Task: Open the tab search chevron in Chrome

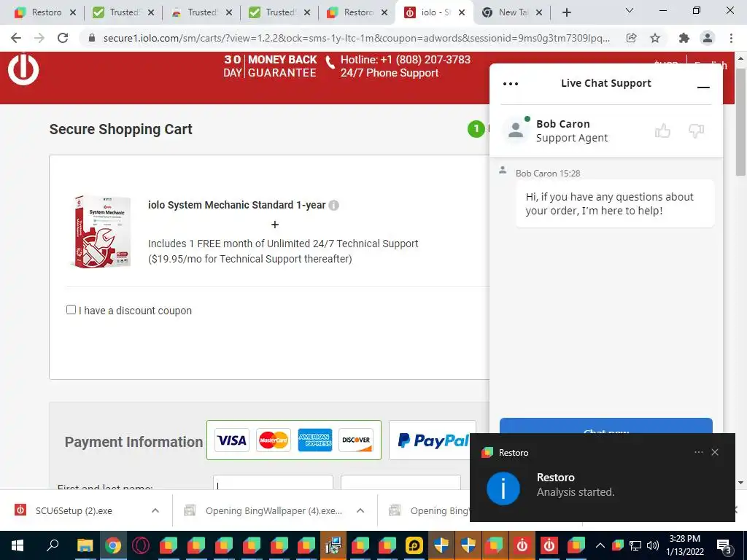Action: click(x=630, y=10)
